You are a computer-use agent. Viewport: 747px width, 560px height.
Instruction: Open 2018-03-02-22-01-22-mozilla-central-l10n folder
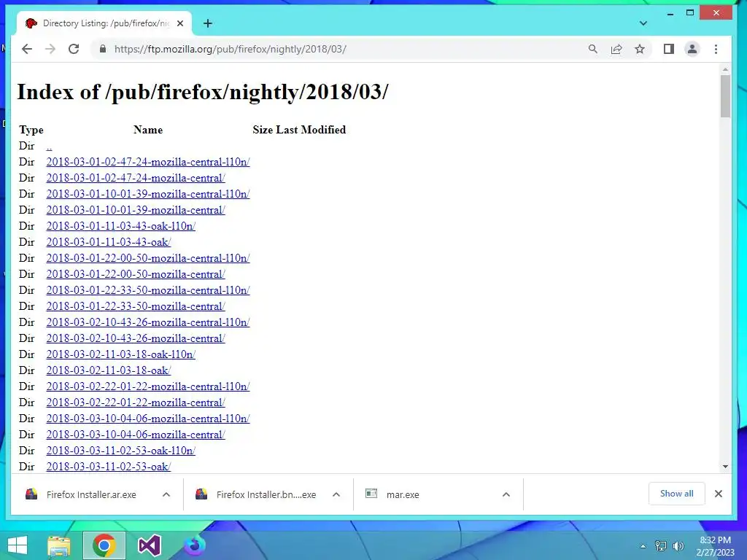click(x=148, y=386)
